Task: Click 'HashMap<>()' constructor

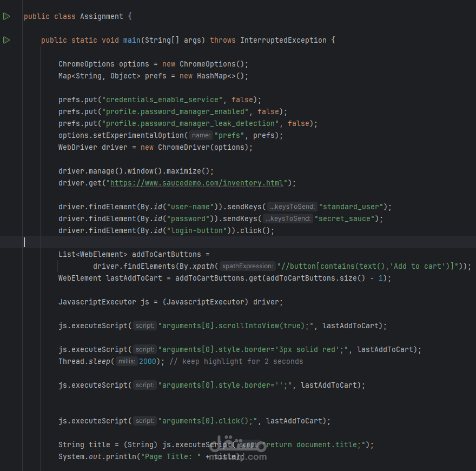Action: pyautogui.click(x=220, y=76)
